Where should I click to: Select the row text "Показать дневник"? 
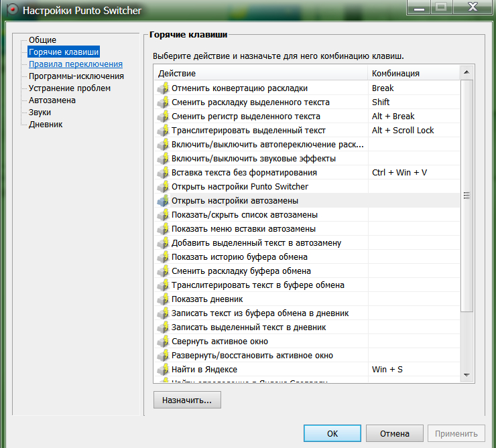pyautogui.click(x=207, y=299)
